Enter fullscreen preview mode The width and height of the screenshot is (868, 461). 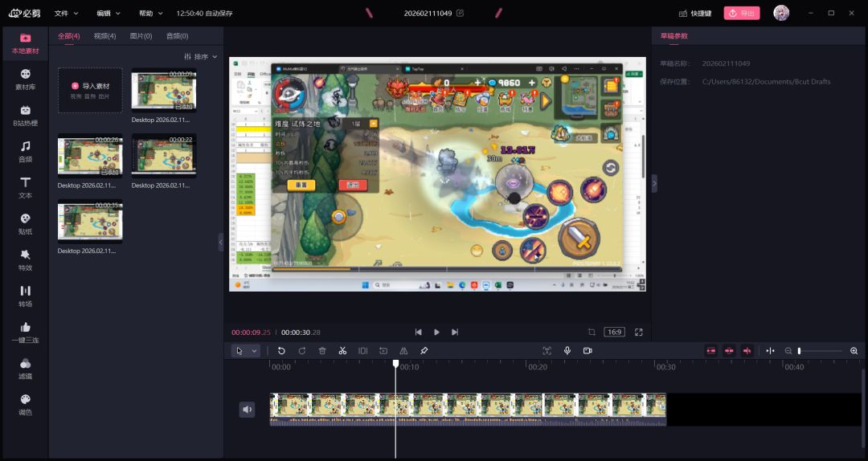click(639, 332)
